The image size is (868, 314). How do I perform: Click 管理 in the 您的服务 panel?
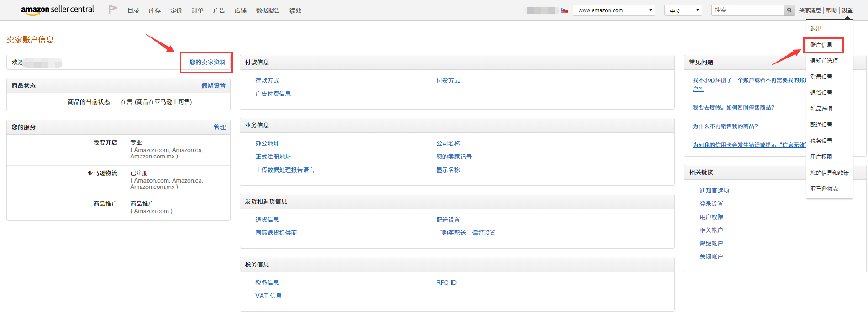(x=220, y=127)
